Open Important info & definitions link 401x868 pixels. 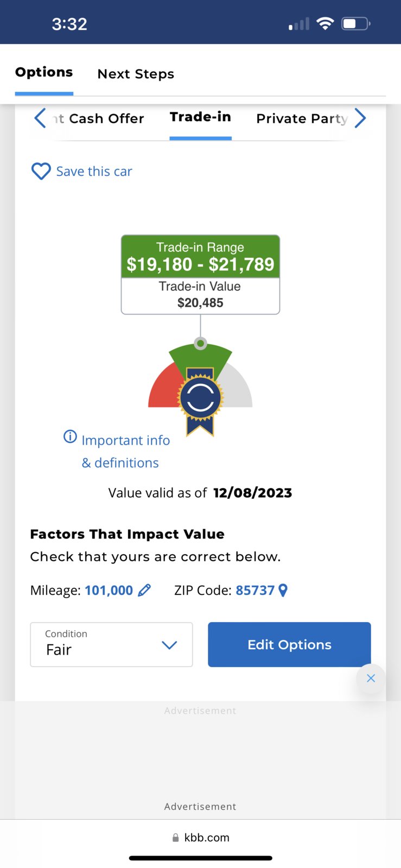tap(125, 452)
